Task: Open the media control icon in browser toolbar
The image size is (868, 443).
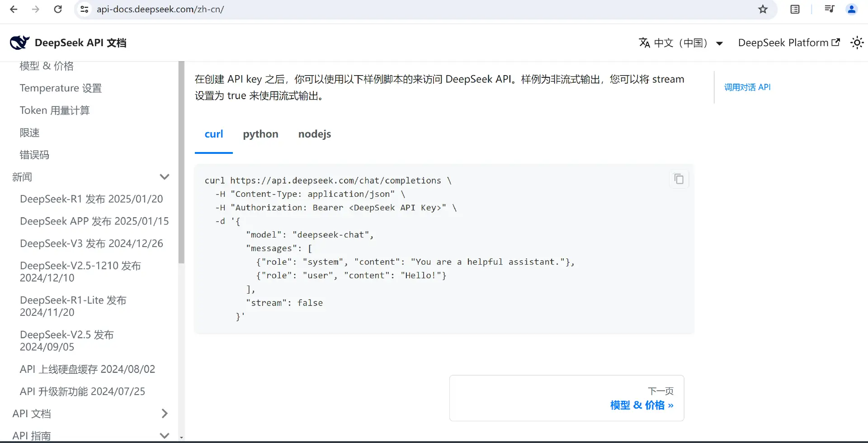Action: tap(829, 9)
